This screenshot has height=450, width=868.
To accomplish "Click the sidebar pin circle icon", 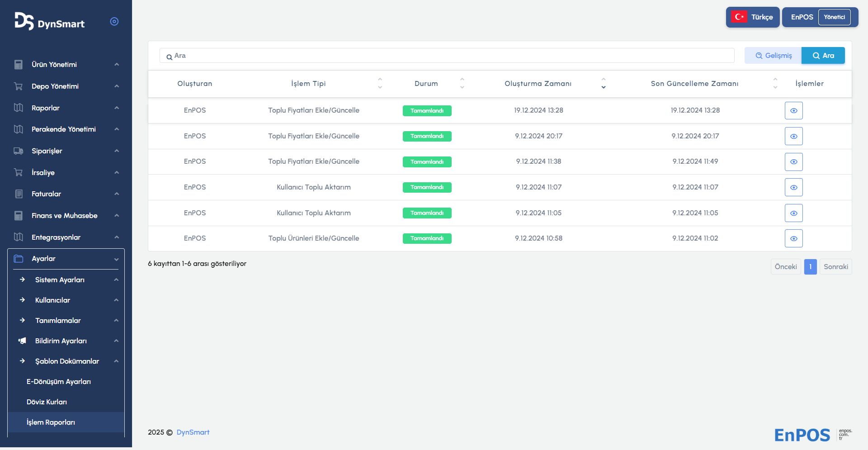I will [x=114, y=21].
